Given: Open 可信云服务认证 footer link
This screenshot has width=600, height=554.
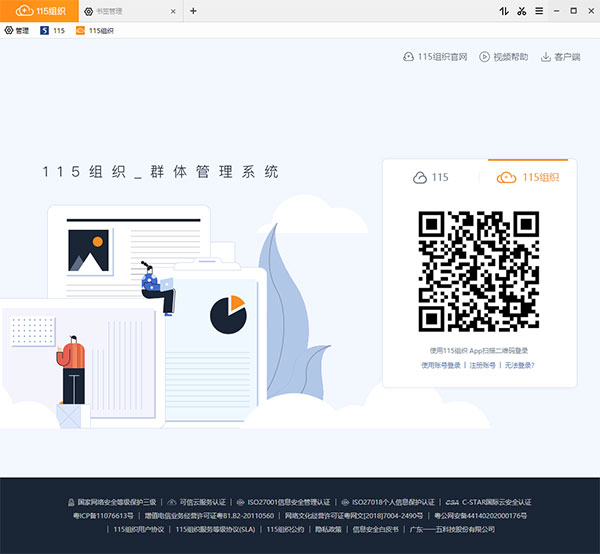Looking at the screenshot, I should [197, 502].
